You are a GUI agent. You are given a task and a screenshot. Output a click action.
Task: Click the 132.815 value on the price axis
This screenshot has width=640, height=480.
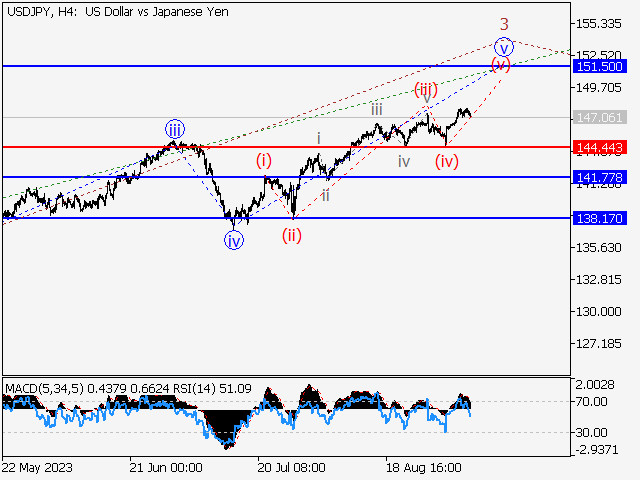tap(598, 280)
